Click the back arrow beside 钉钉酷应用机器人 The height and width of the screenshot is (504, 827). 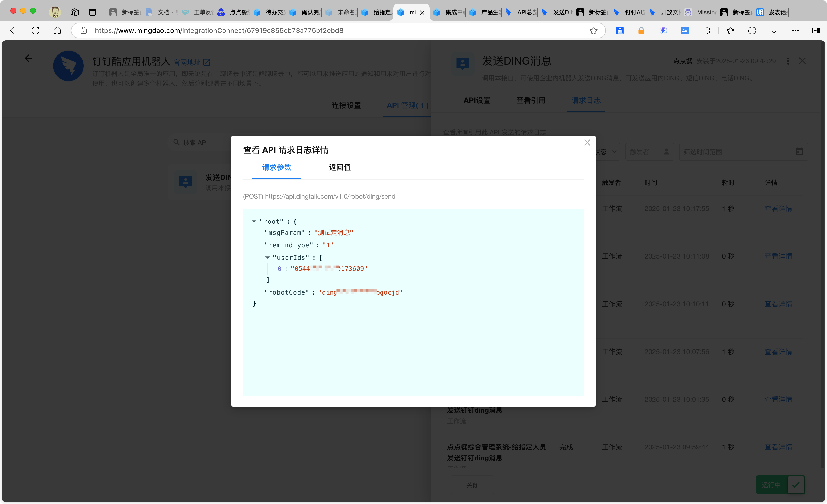[x=29, y=58]
